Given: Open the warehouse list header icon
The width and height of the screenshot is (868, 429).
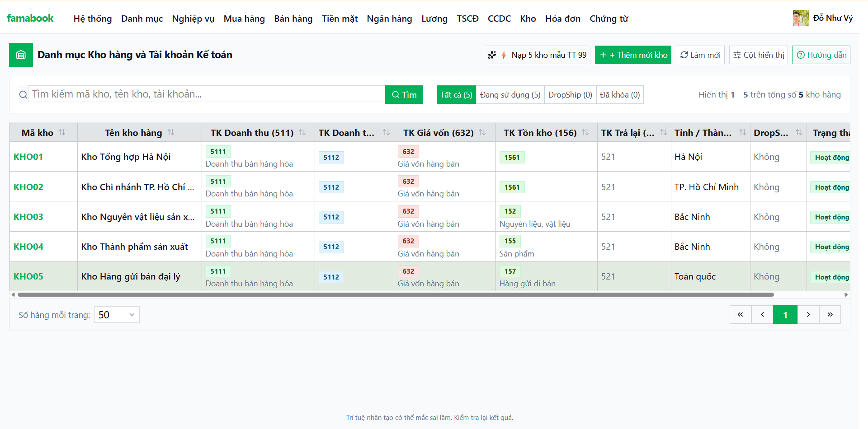Looking at the screenshot, I should tap(21, 55).
